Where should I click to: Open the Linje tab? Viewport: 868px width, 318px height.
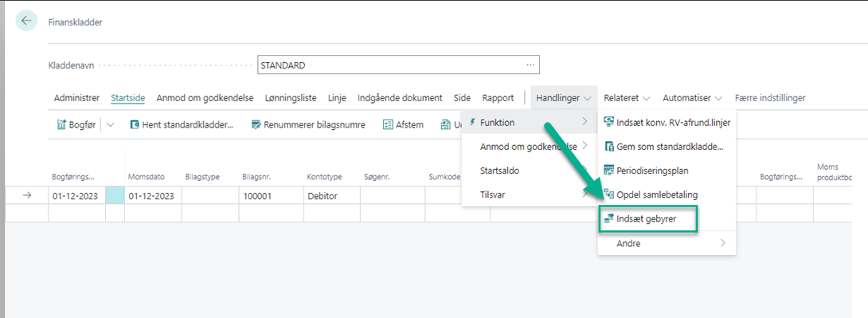click(x=337, y=98)
